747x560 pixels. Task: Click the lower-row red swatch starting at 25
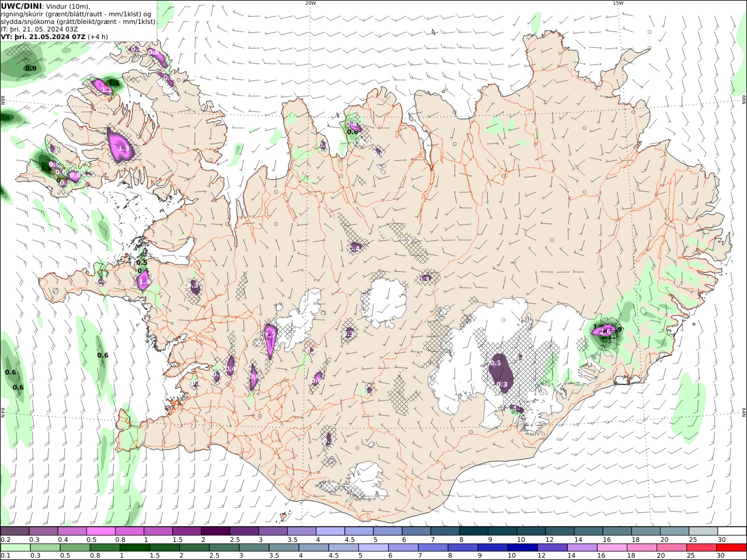click(700, 548)
